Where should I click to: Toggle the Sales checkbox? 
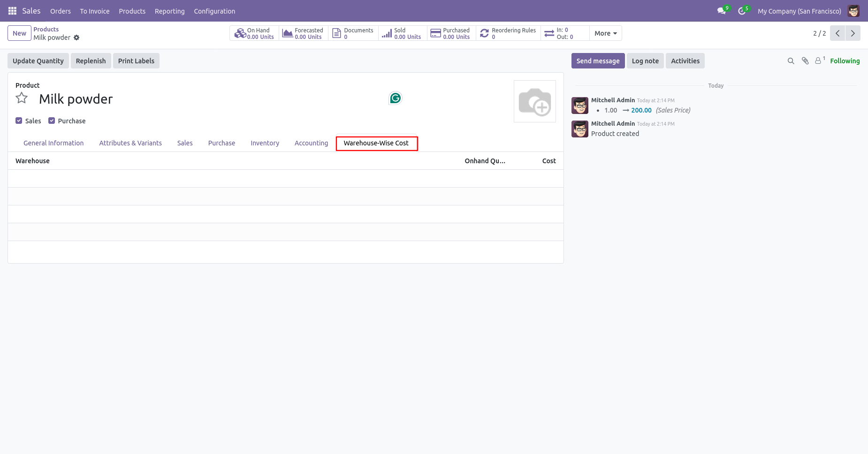point(19,121)
